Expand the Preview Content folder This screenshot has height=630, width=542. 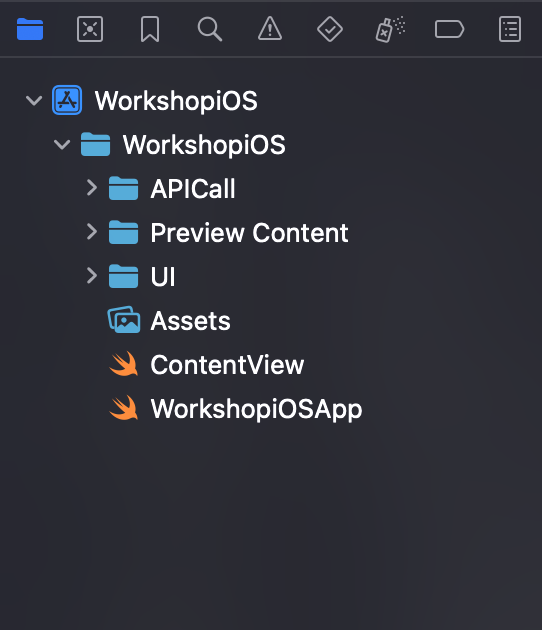pyautogui.click(x=92, y=232)
